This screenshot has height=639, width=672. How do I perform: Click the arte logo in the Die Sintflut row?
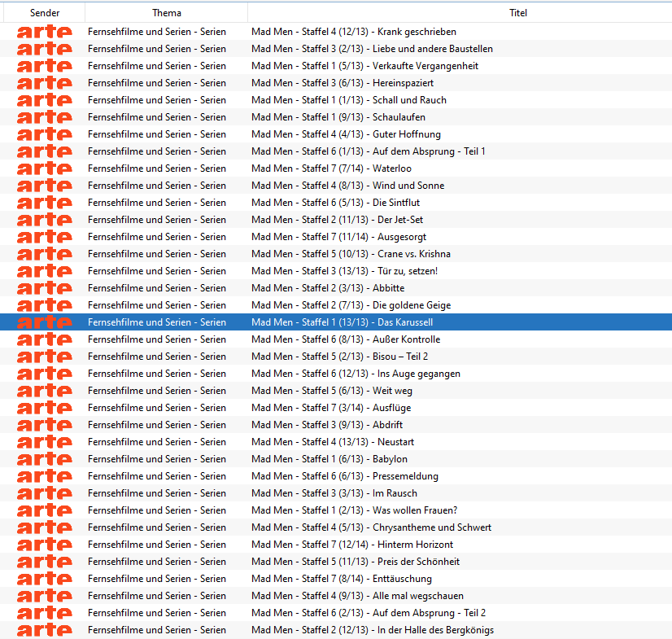coord(45,203)
